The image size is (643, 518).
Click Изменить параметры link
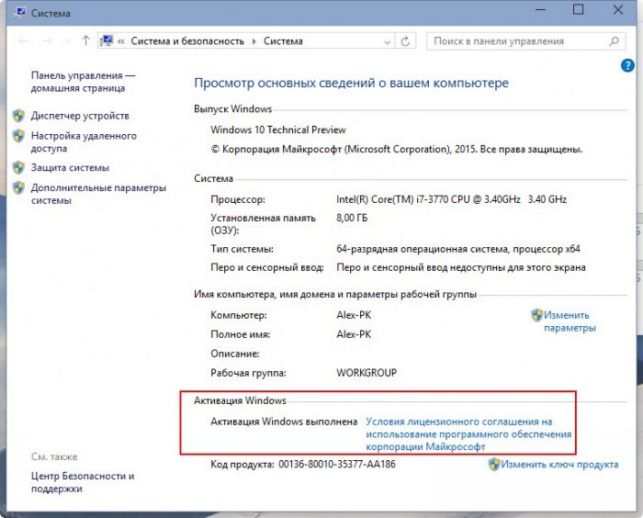click(x=570, y=322)
